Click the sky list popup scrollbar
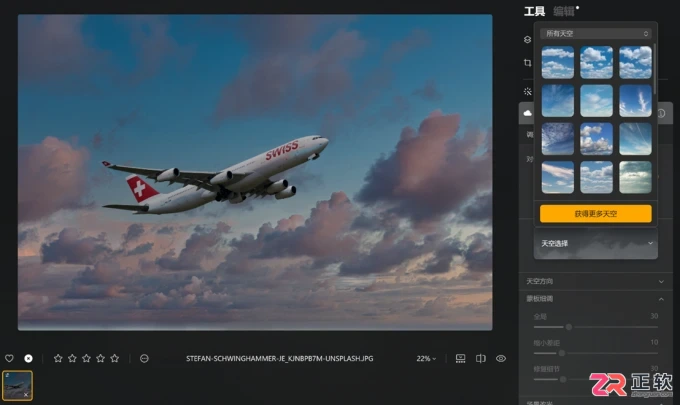The width and height of the screenshot is (680, 405). pos(654,69)
